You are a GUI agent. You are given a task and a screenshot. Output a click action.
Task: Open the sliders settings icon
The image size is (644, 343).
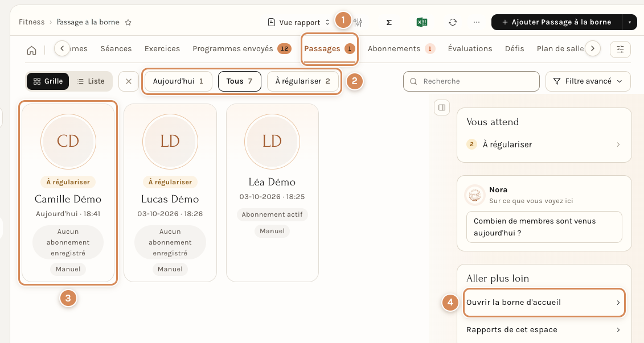358,22
